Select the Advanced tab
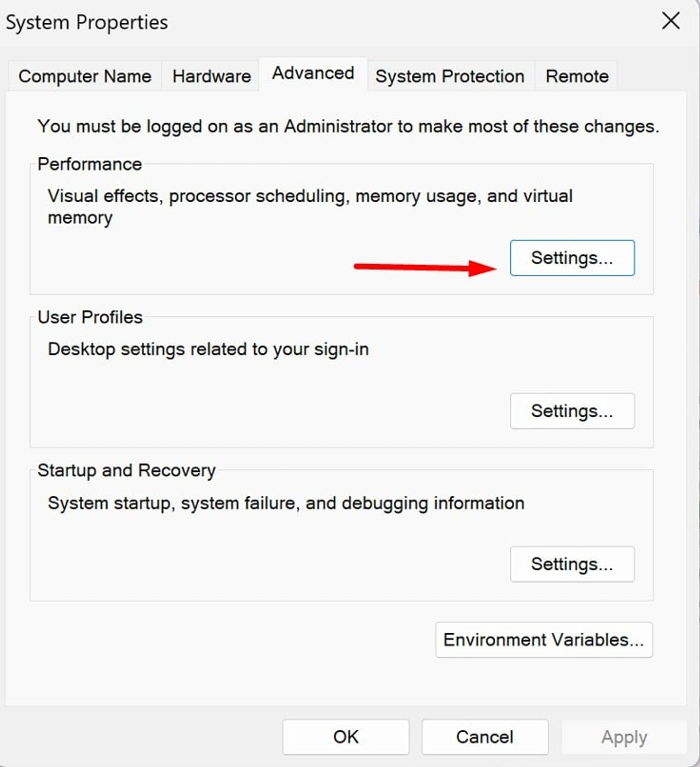 313,74
